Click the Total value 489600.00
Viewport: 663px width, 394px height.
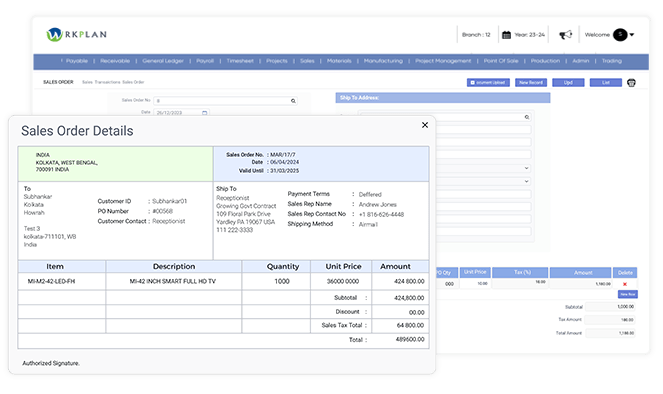(410, 339)
